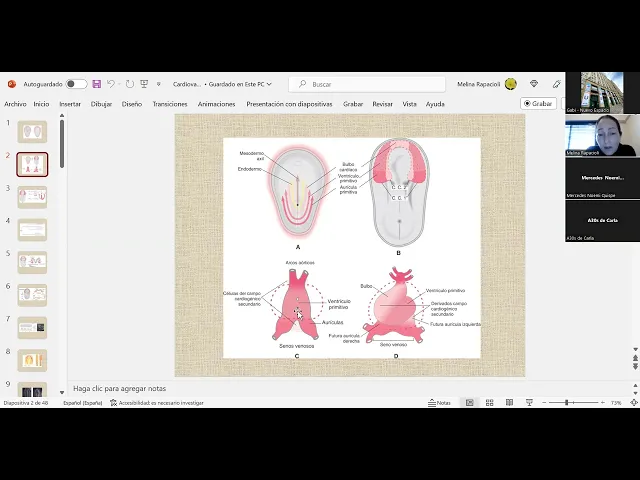The height and width of the screenshot is (480, 640).
Task: Click the zoom slider handle
Action: (567, 403)
